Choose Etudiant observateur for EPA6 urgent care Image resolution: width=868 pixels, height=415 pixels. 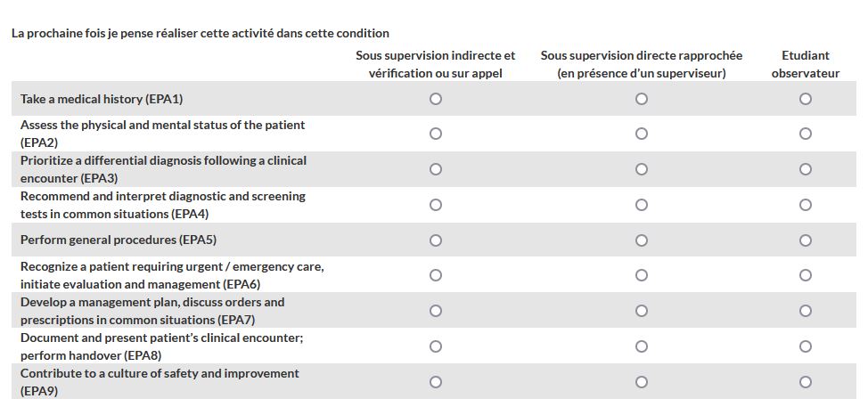pyautogui.click(x=806, y=275)
